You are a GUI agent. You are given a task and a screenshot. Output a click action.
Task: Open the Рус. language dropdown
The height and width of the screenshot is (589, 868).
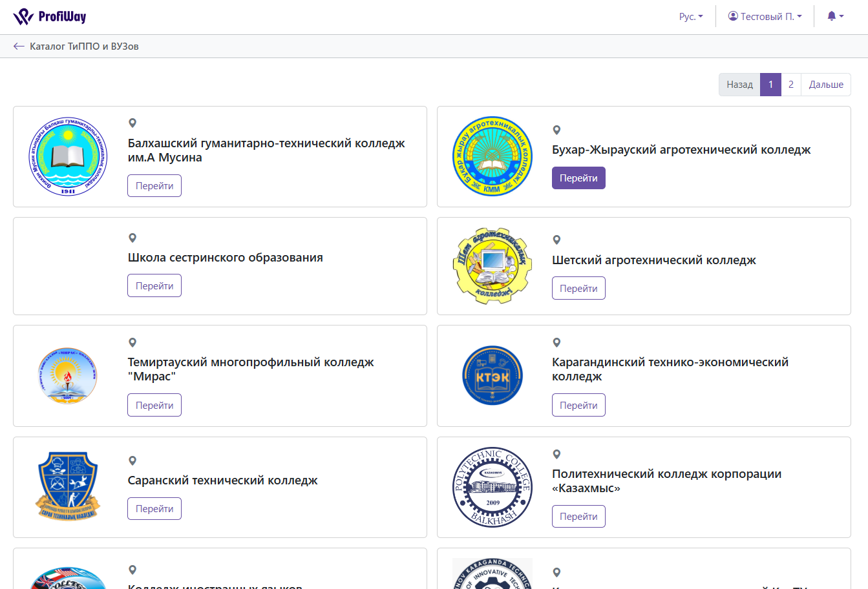coord(691,17)
